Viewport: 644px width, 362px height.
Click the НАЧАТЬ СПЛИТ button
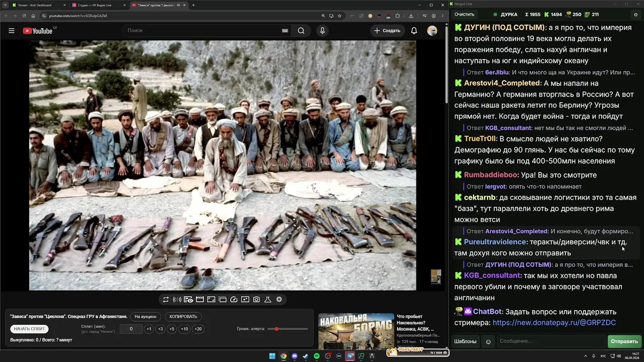point(29,329)
